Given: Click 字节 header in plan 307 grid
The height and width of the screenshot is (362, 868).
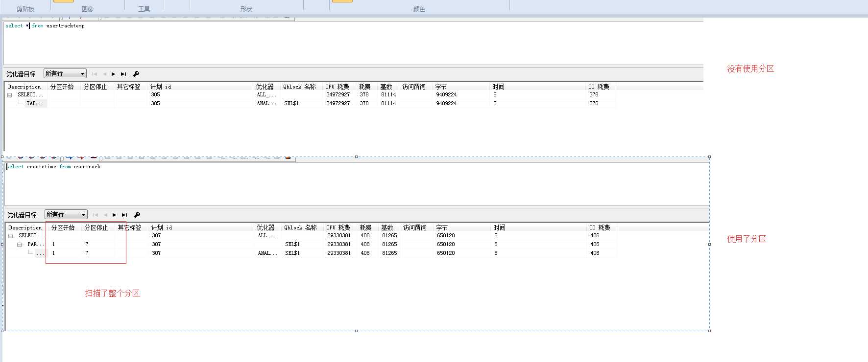Looking at the screenshot, I should pos(442,227).
